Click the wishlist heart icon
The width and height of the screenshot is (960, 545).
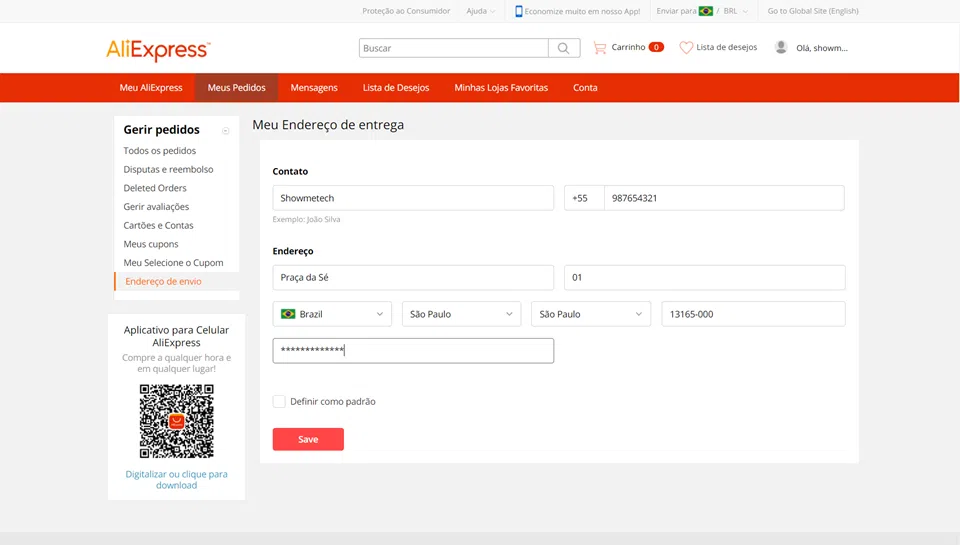point(686,47)
